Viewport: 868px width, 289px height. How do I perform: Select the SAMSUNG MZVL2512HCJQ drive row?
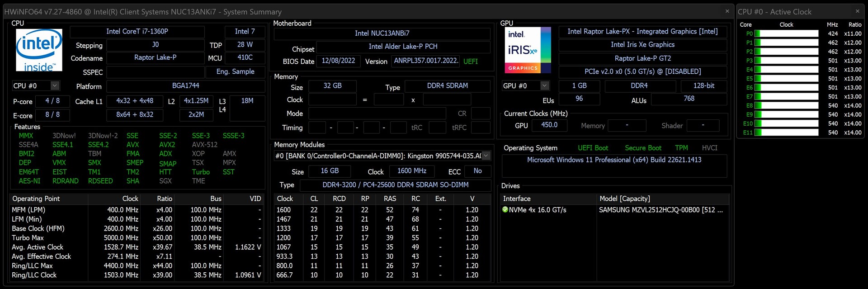click(615, 210)
